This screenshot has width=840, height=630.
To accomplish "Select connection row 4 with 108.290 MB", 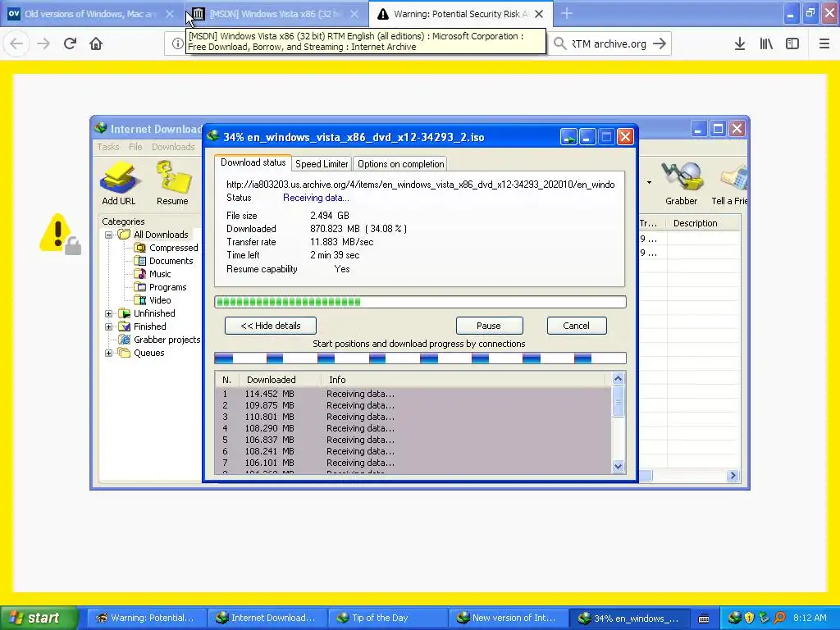I will coord(413,428).
